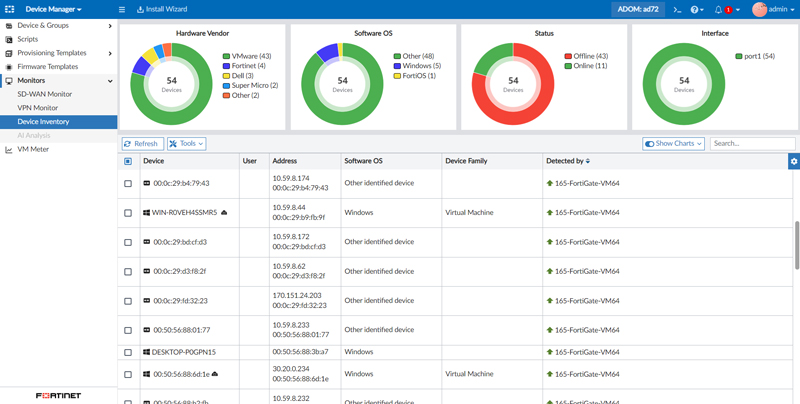Click the vertical scrollbar of device table
This screenshot has height=404, width=800.
click(x=797, y=245)
